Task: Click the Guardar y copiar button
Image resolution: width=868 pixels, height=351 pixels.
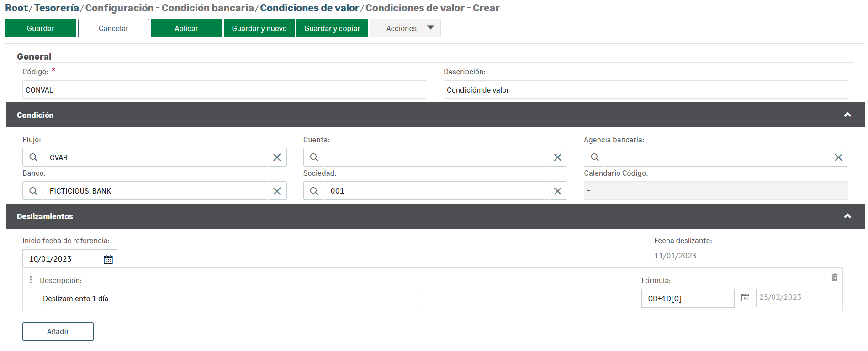Action: [x=332, y=28]
